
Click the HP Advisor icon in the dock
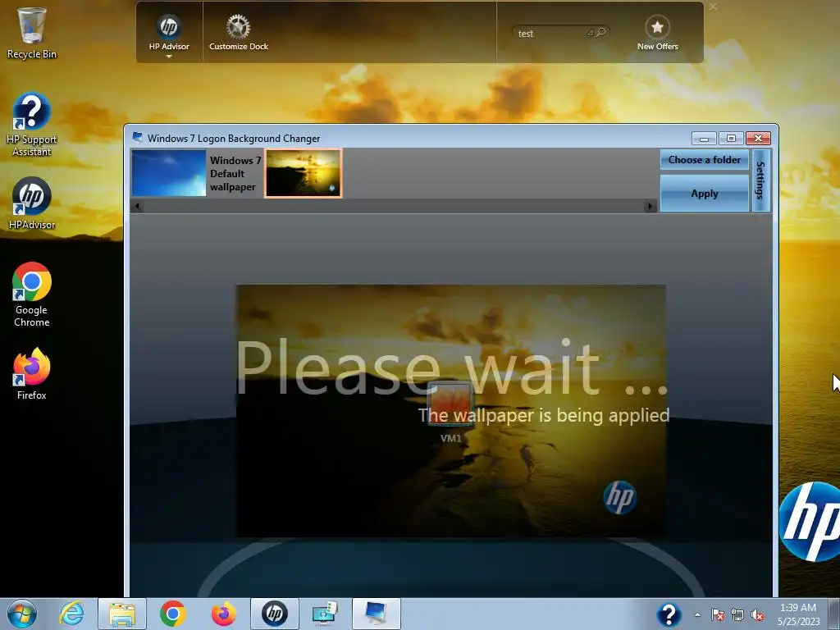click(169, 27)
